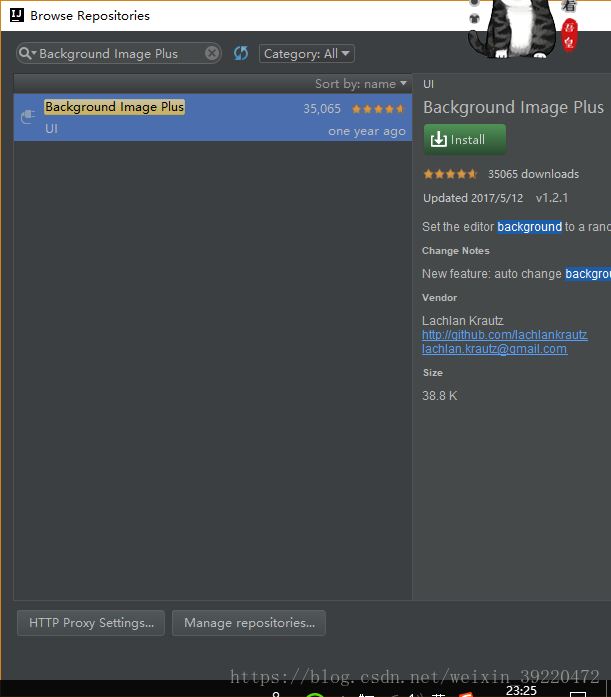Open HTTP Proxy Settings dialog

91,623
